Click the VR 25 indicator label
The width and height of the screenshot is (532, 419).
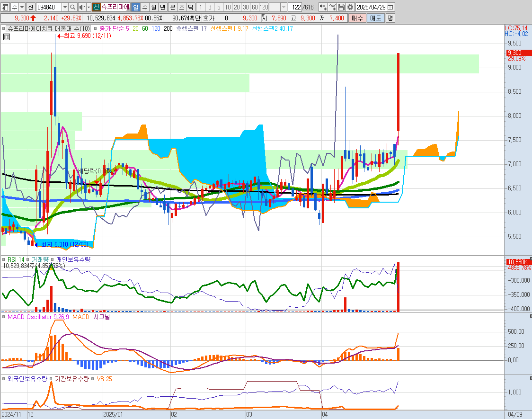coord(104,379)
